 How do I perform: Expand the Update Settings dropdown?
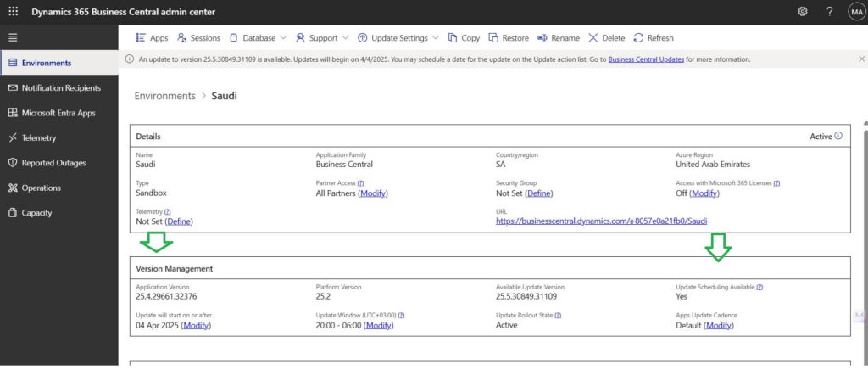398,38
